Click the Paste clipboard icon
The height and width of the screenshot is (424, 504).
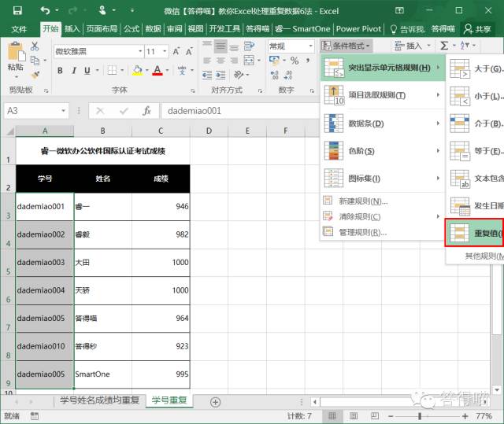[16, 51]
